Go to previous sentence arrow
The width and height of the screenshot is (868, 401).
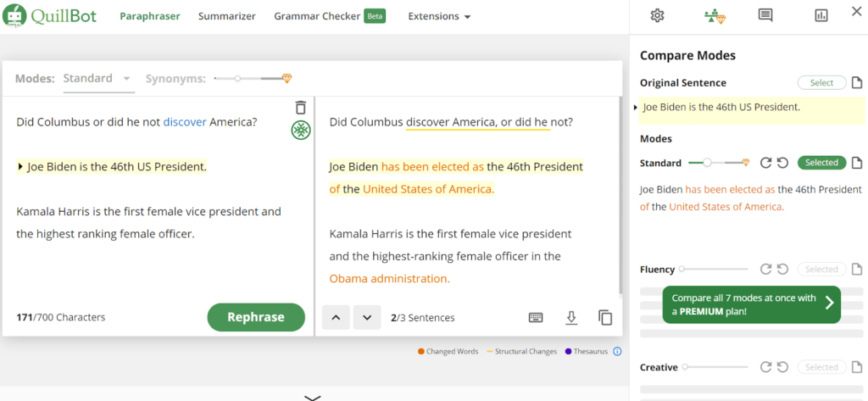tap(336, 317)
